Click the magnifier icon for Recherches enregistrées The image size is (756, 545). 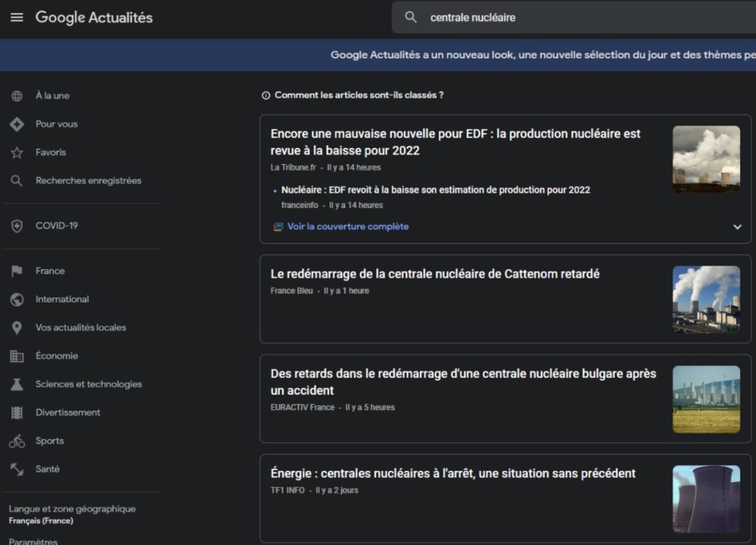(17, 181)
